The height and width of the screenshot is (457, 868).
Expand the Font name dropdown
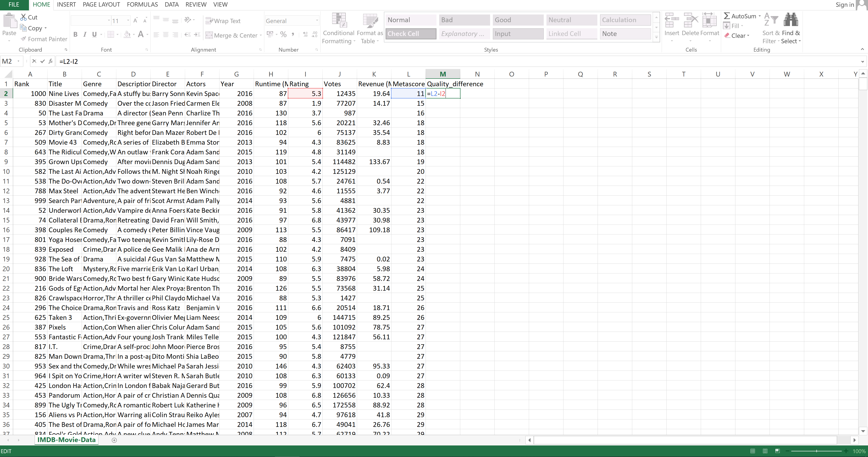pos(109,20)
